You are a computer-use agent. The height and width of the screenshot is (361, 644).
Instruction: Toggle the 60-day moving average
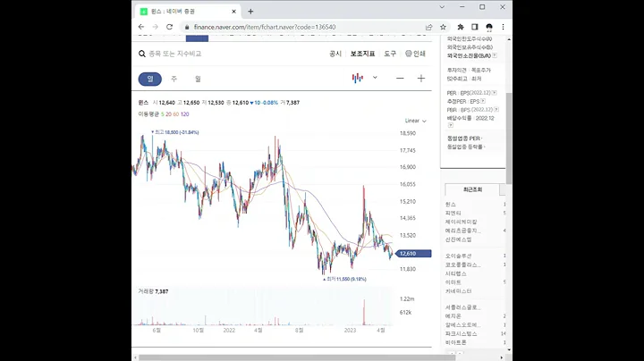(176, 114)
